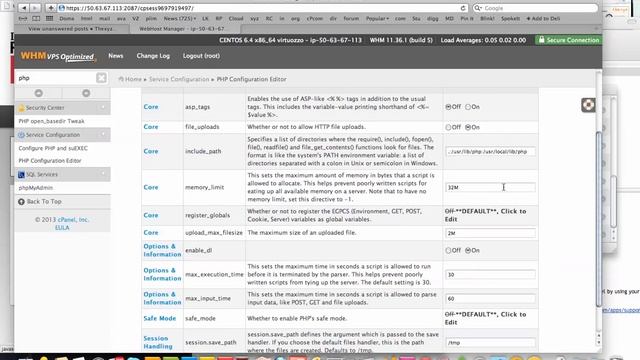The image size is (640, 360).
Task: Click the Google search magnifier icon
Action: tap(477, 8)
